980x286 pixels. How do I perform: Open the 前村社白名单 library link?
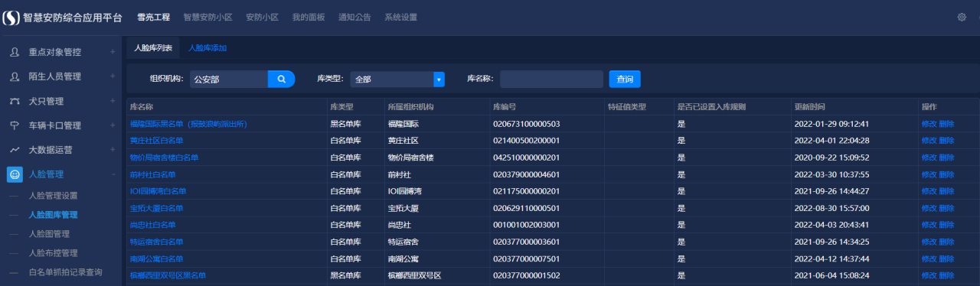pyautogui.click(x=152, y=174)
